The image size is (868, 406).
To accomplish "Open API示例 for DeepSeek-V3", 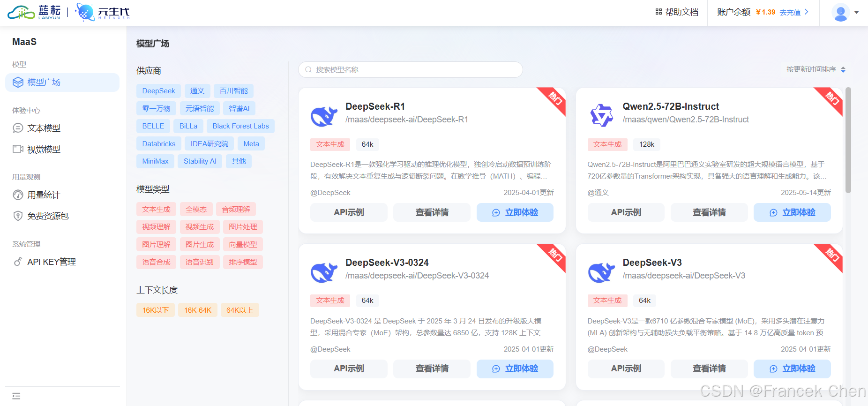I will (626, 369).
